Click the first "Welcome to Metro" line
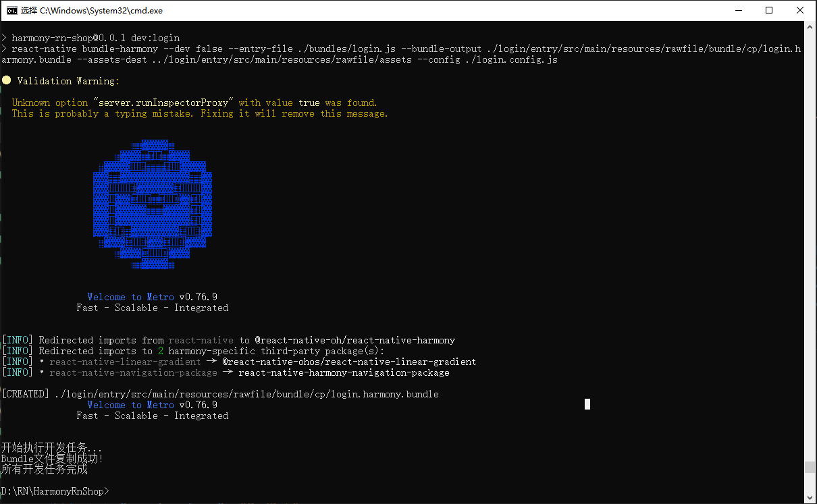 152,297
